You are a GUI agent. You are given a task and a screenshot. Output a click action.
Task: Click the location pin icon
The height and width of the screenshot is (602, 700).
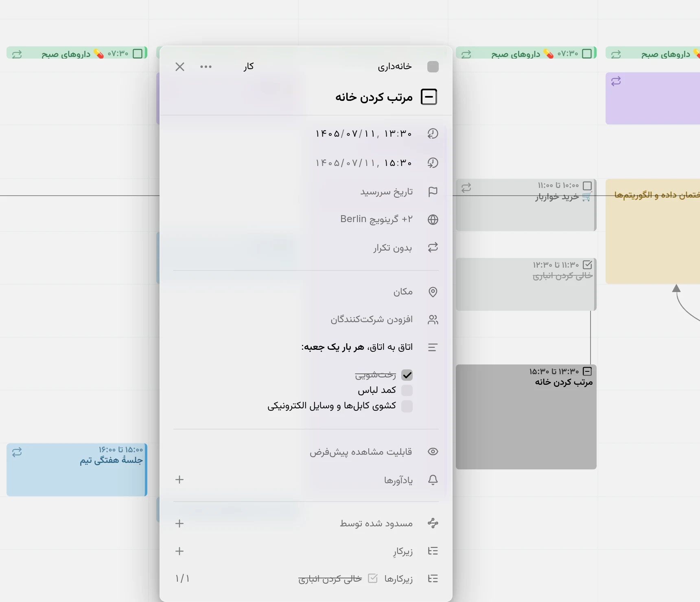(x=433, y=292)
